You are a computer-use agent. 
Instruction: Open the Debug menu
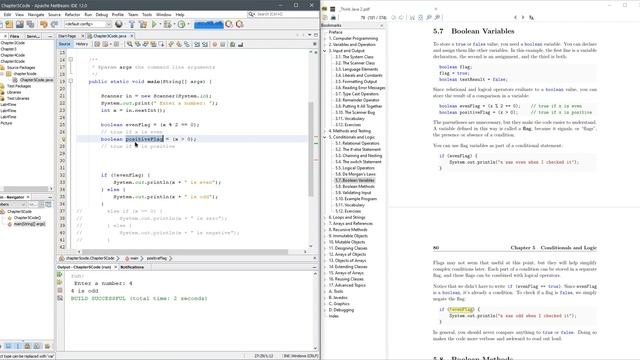102,15
